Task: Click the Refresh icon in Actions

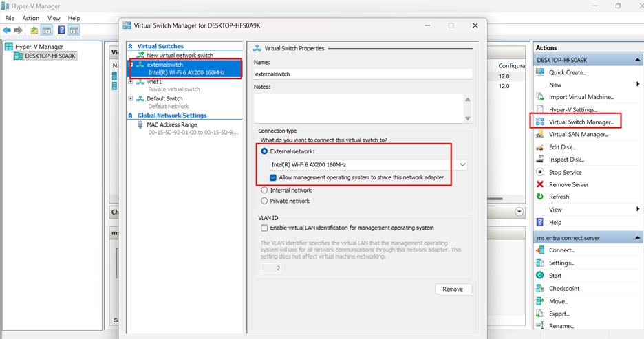Action: 540,197
